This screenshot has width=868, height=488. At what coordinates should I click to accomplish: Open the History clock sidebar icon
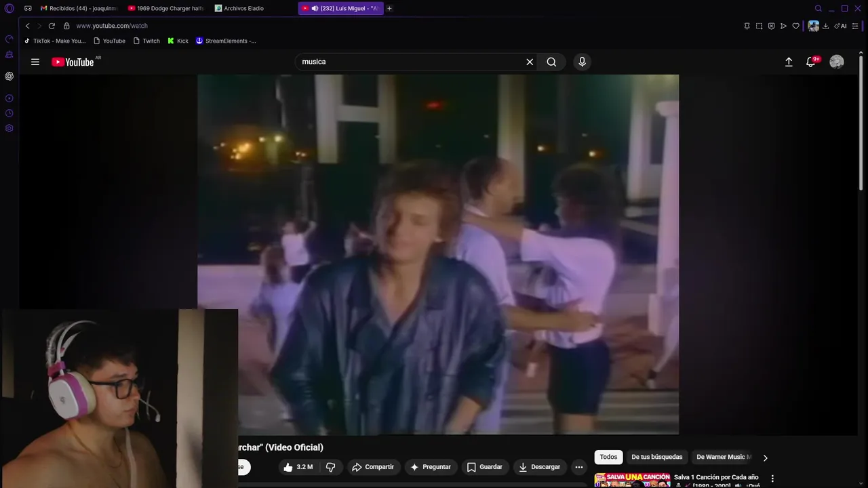click(9, 113)
